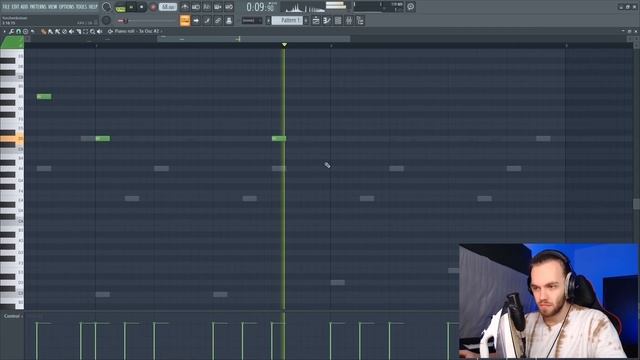The width and height of the screenshot is (640, 360).
Task: Open the Control lane selector dropdown
Action: tap(13, 316)
